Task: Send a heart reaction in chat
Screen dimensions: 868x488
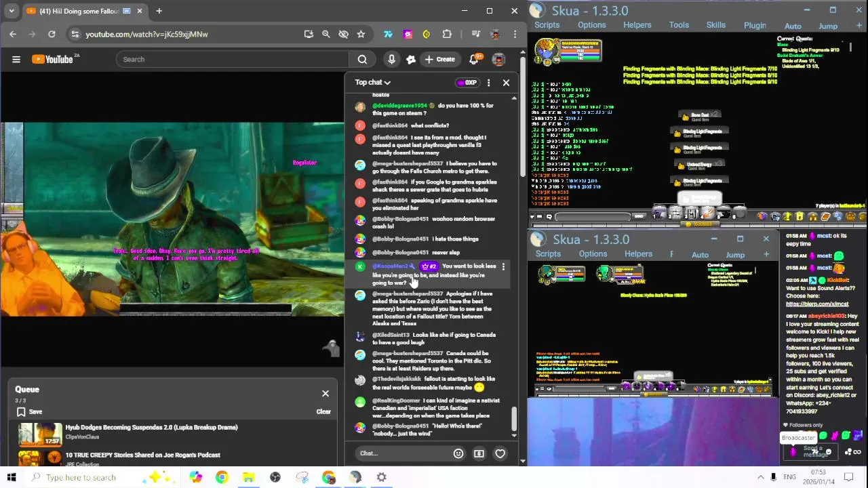Action: tap(500, 453)
